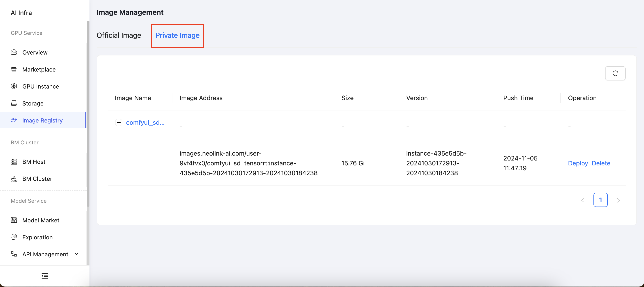
Task: Click the Exploration AI icon
Action: 14,237
